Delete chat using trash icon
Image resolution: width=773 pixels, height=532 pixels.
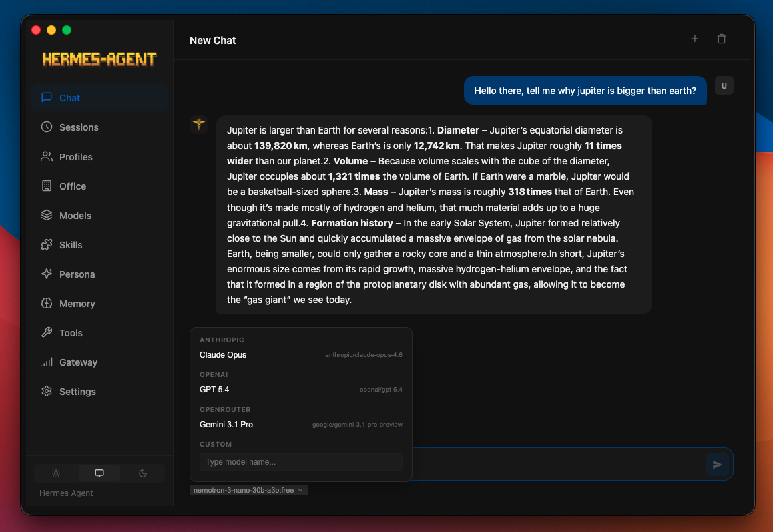point(722,39)
